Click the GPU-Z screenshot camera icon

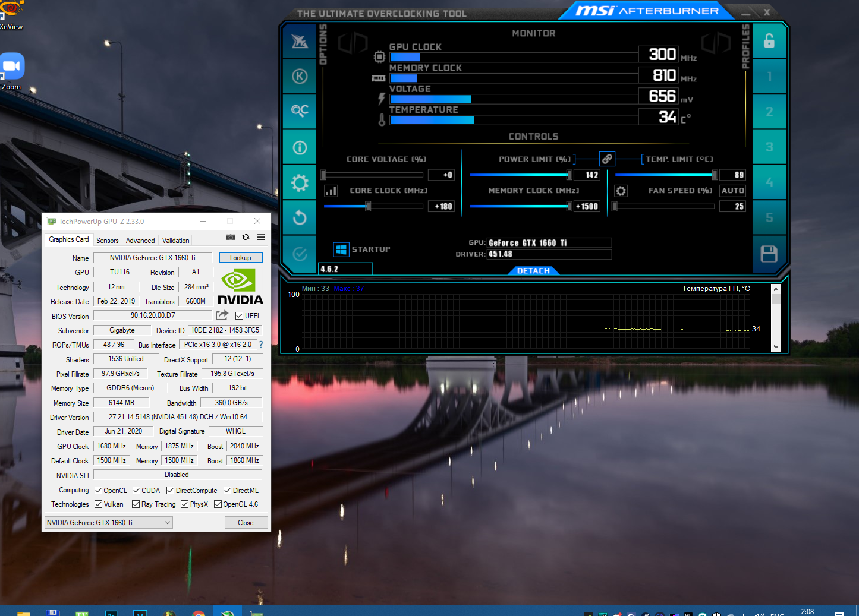tap(231, 237)
